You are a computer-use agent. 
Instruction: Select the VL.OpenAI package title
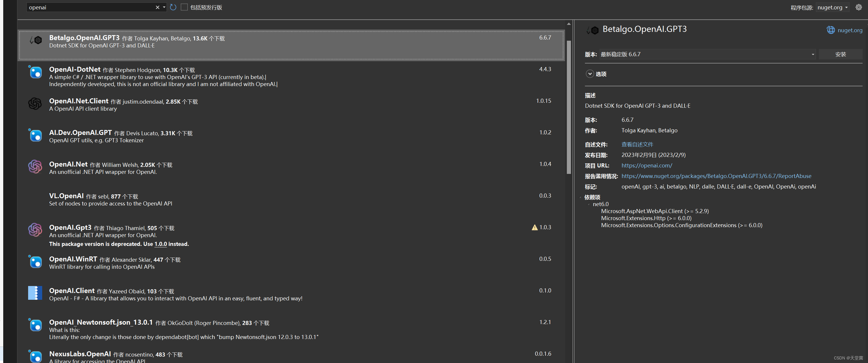pos(66,196)
